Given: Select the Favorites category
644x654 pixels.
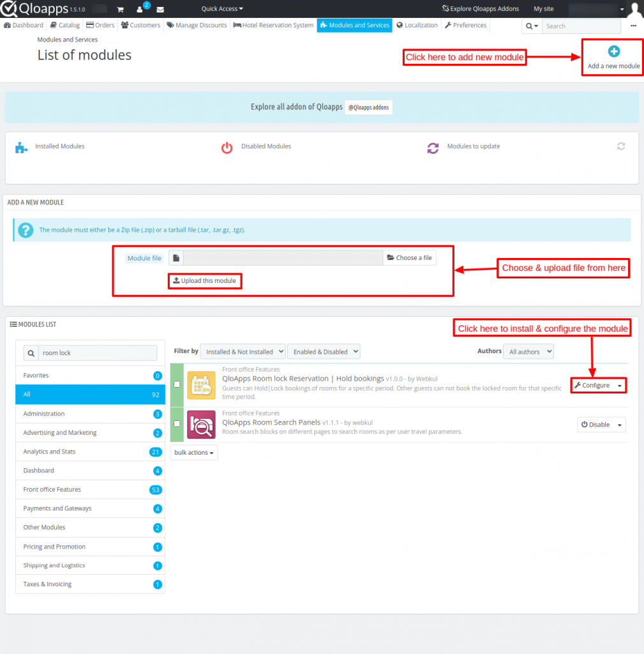Looking at the screenshot, I should pos(90,376).
